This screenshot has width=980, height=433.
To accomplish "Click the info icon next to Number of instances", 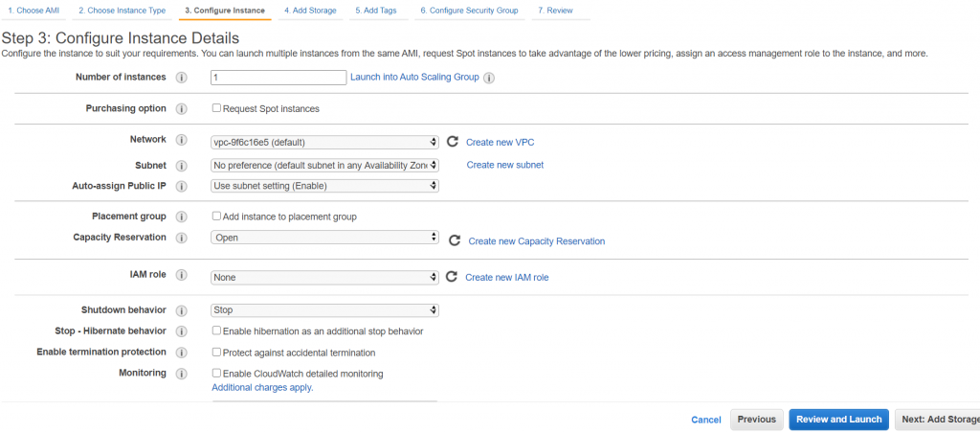I will (182, 78).
